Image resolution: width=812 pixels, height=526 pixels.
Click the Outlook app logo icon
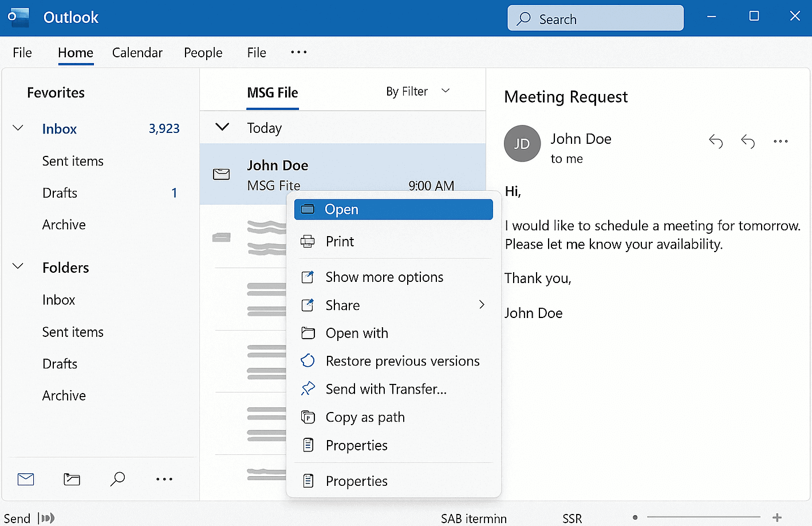[x=18, y=17]
